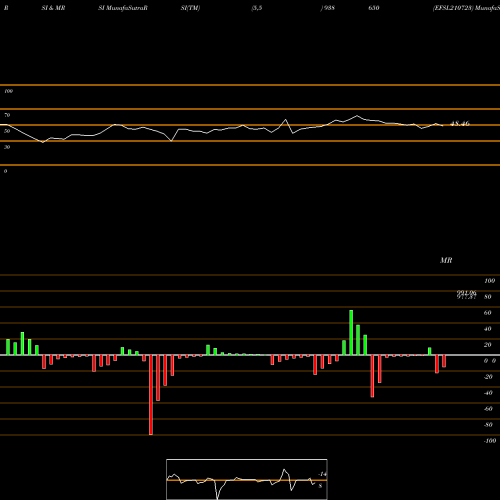Click the RSI current value 48.46

pos(460,124)
